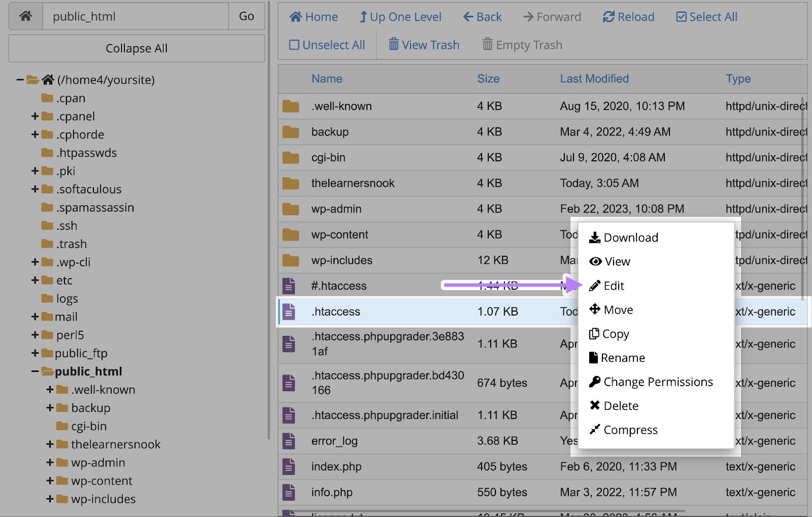812x517 pixels.
Task: Collapse the public_html tree node
Action: click(x=35, y=371)
